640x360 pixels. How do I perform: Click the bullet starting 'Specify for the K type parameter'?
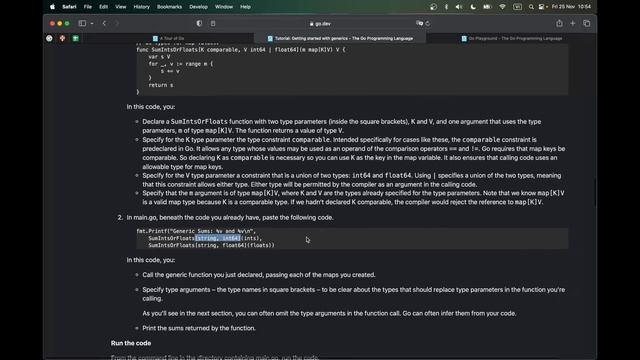click(353, 153)
